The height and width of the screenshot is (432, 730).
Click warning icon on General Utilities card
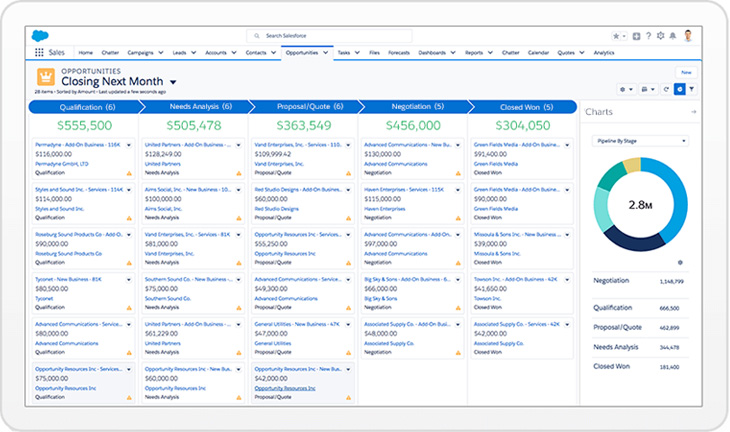pos(348,352)
